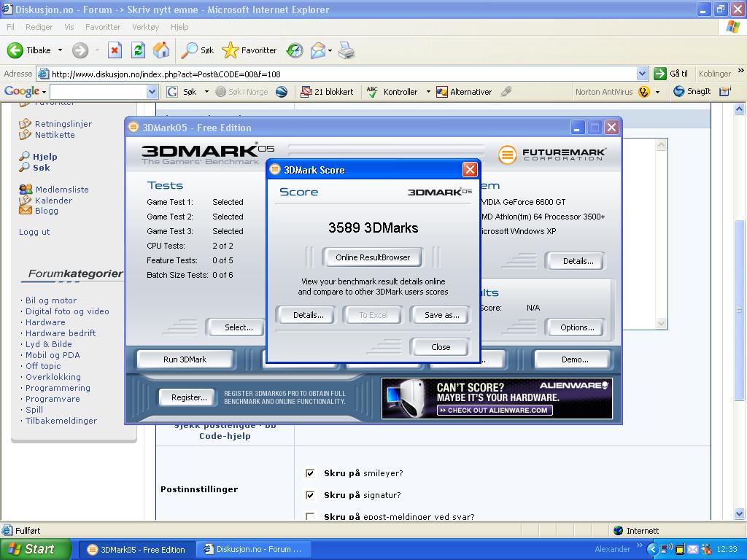Click the Futuremark Corporation logo
Viewport: 747px width, 560px height.
point(552,155)
